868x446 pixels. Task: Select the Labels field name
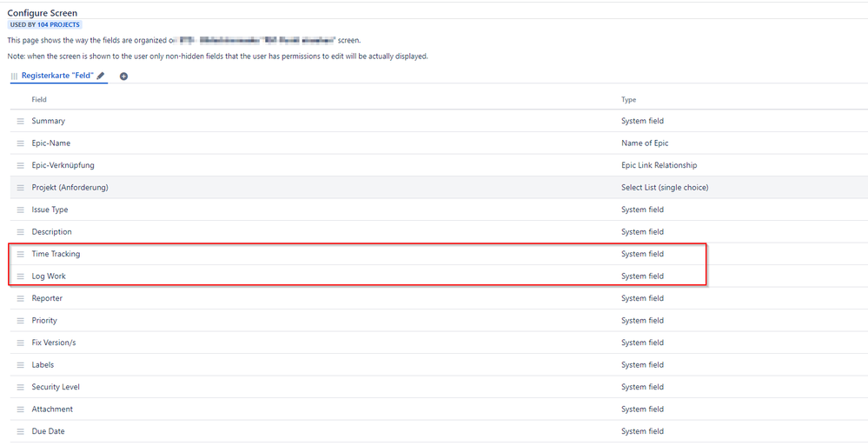[x=43, y=364]
